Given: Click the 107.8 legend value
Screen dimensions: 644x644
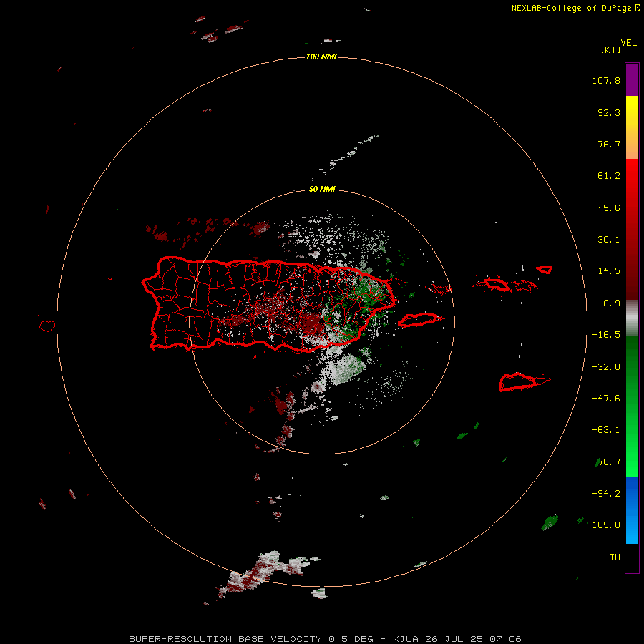Looking at the screenshot, I should tap(606, 80).
